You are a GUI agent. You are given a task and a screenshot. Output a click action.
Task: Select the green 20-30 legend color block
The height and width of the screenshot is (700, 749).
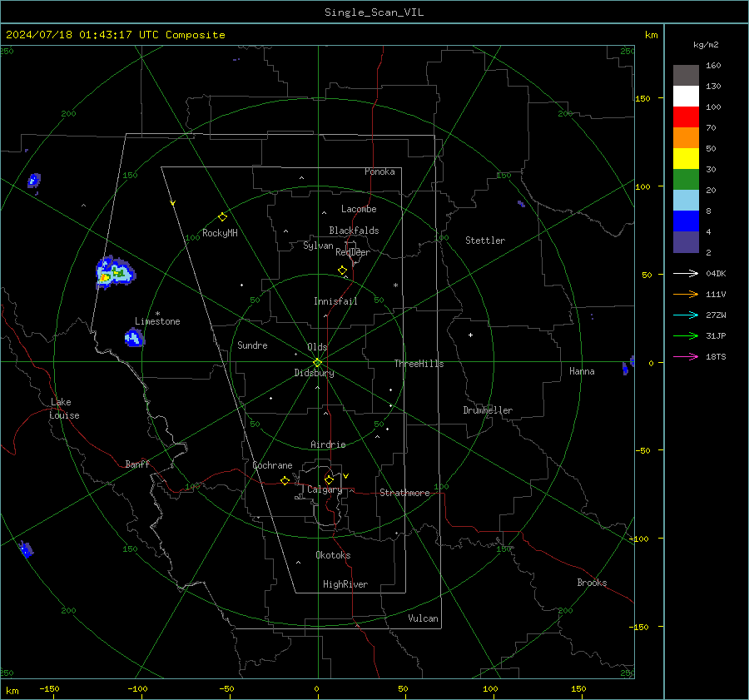point(686,180)
